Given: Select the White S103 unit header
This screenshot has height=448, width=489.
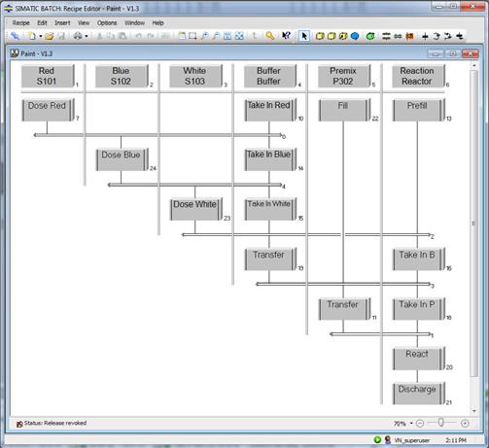Looking at the screenshot, I should (x=195, y=76).
